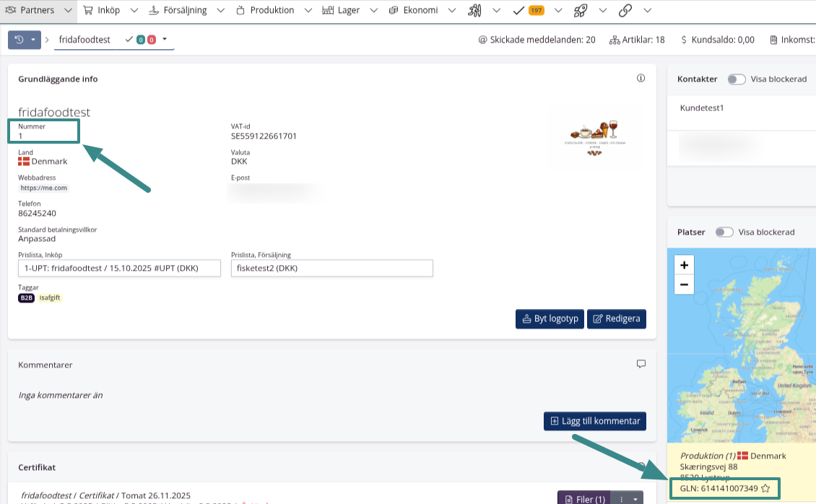Open the rocket icon menu
This screenshot has width=816, height=504.
[x=580, y=10]
